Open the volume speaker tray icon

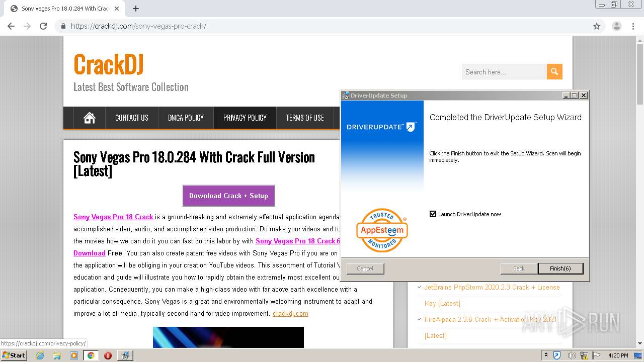571,355
